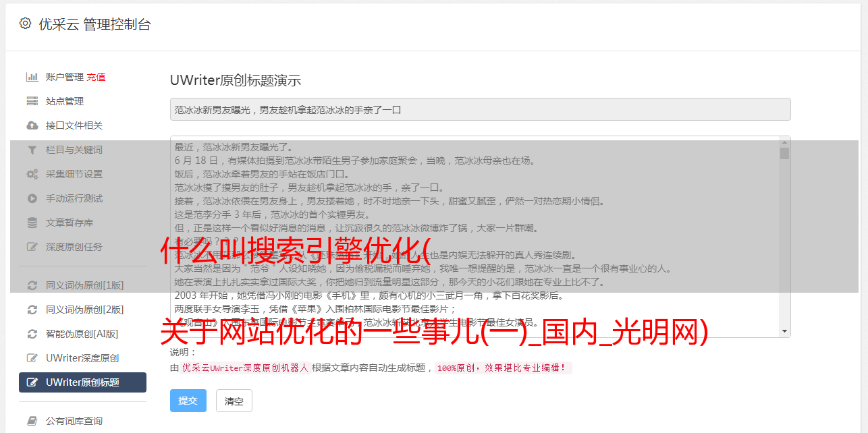The width and height of the screenshot is (868, 433).
Task: Click the cloud upload icon for 接口文件相关
Action: click(x=32, y=125)
